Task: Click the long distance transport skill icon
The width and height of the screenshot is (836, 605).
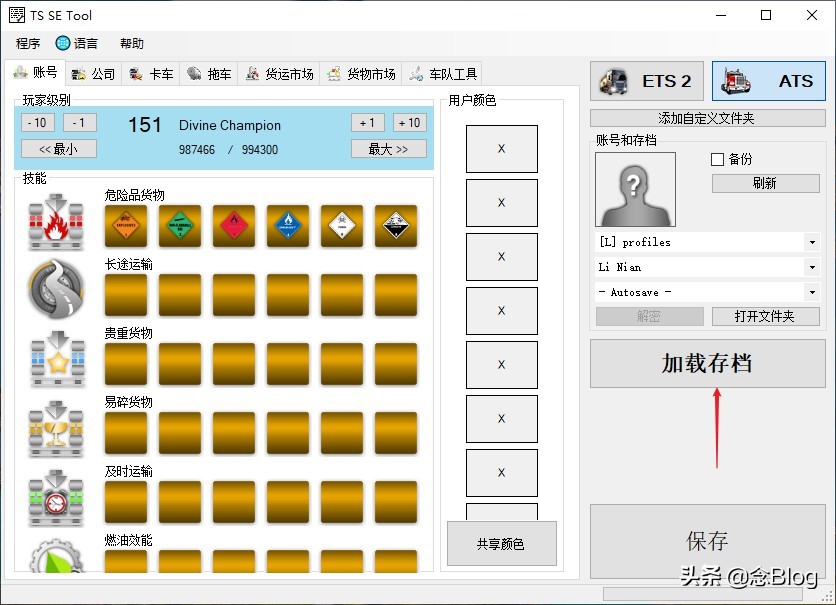Action: click(55, 292)
